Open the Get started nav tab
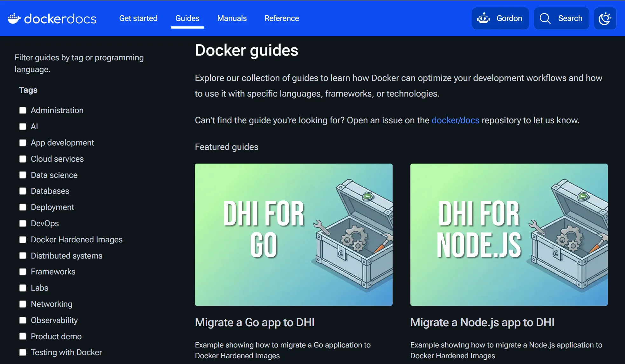 tap(138, 18)
